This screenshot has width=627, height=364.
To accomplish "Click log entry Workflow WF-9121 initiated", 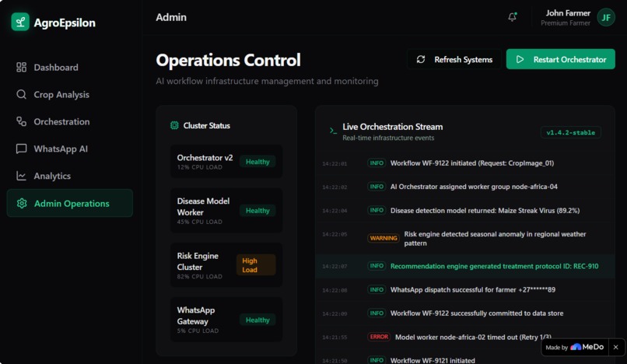I will (464, 359).
